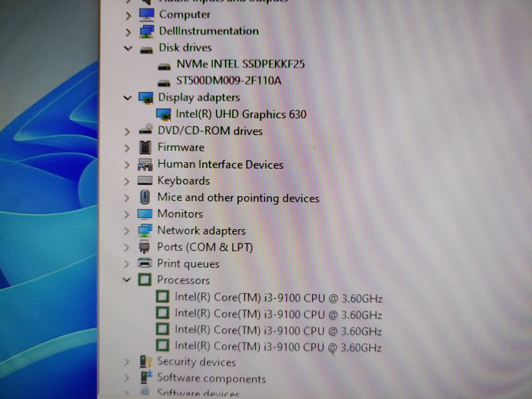Expand the Keyboards node
The image size is (532, 399).
click(x=127, y=181)
